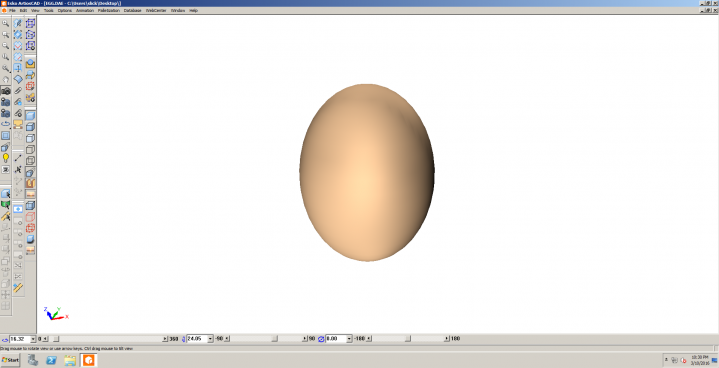719x368 pixels.
Task: Click the Windows Start button
Action: click(11, 360)
